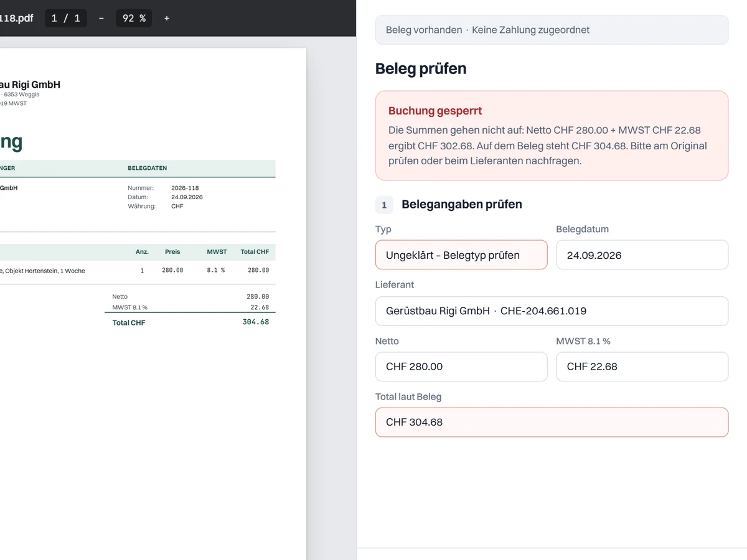Viewport: 747px width, 560px height.
Task: Click the 92 % zoom level field
Action: pyautogui.click(x=134, y=18)
